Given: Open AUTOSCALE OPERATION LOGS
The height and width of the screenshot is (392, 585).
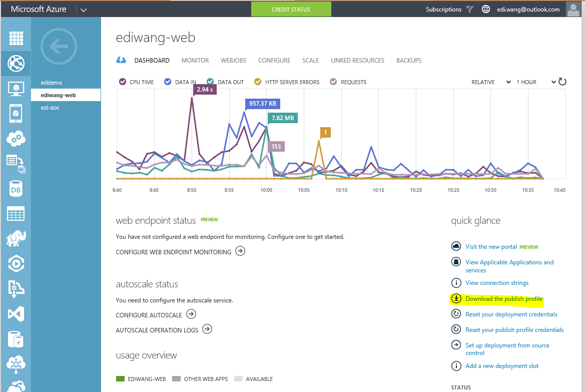Looking at the screenshot, I should (x=164, y=329).
